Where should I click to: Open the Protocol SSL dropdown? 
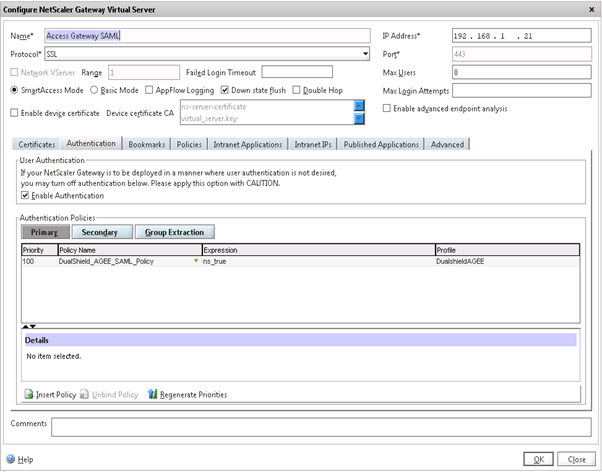coord(363,54)
